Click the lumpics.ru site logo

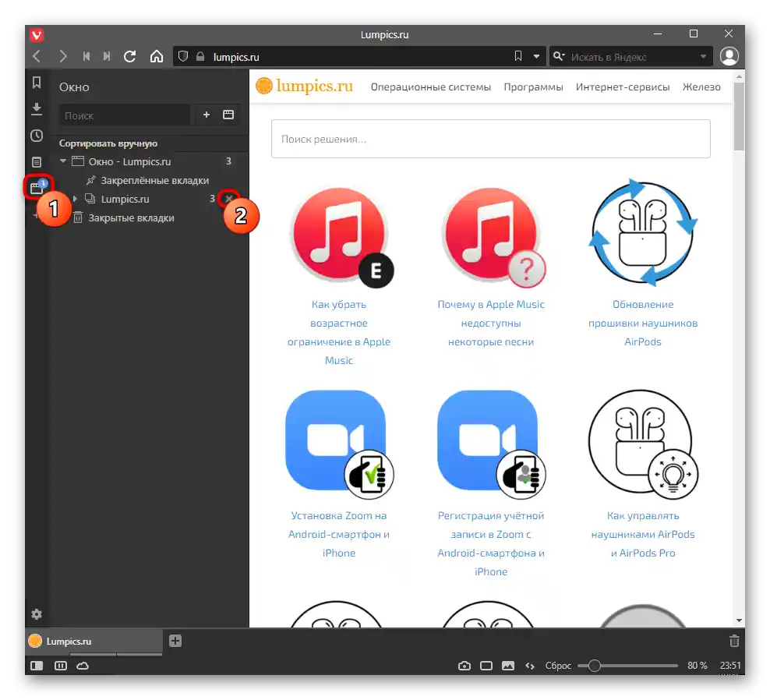click(x=305, y=86)
